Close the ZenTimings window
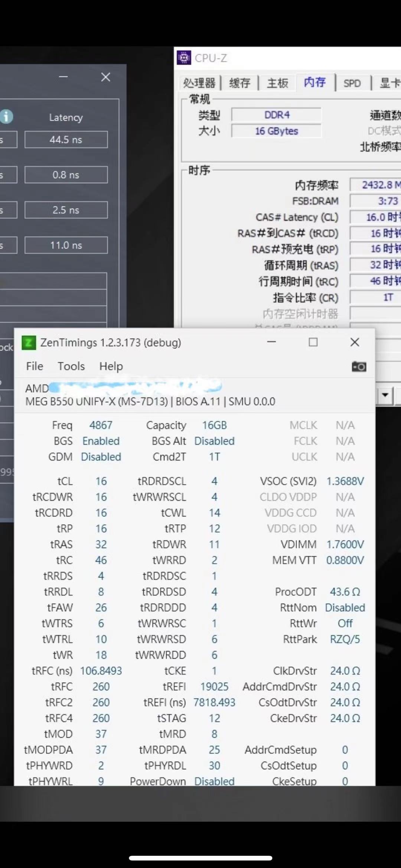Image resolution: width=401 pixels, height=868 pixels. pyautogui.click(x=355, y=342)
